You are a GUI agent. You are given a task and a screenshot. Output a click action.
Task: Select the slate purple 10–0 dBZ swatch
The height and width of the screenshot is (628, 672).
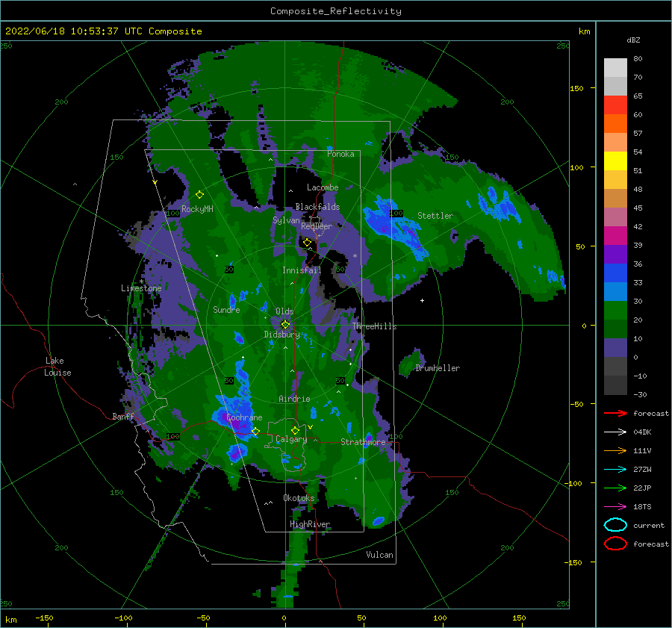(615, 347)
